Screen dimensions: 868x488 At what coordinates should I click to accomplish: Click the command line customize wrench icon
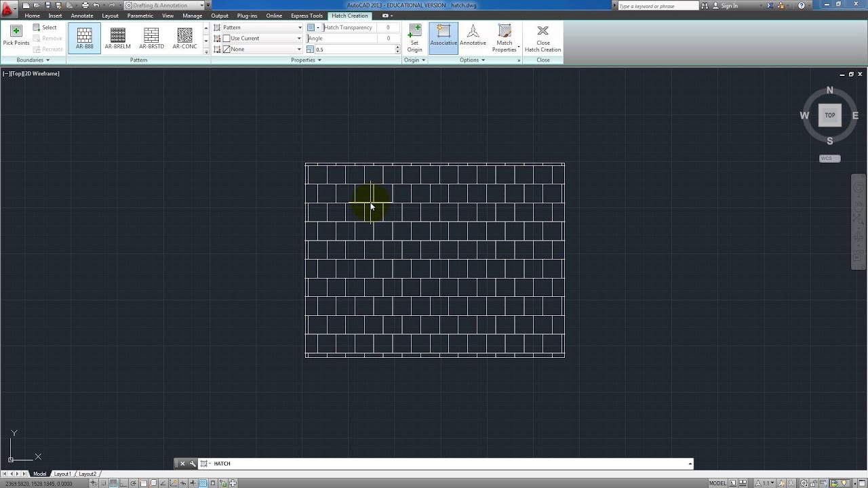coord(193,464)
